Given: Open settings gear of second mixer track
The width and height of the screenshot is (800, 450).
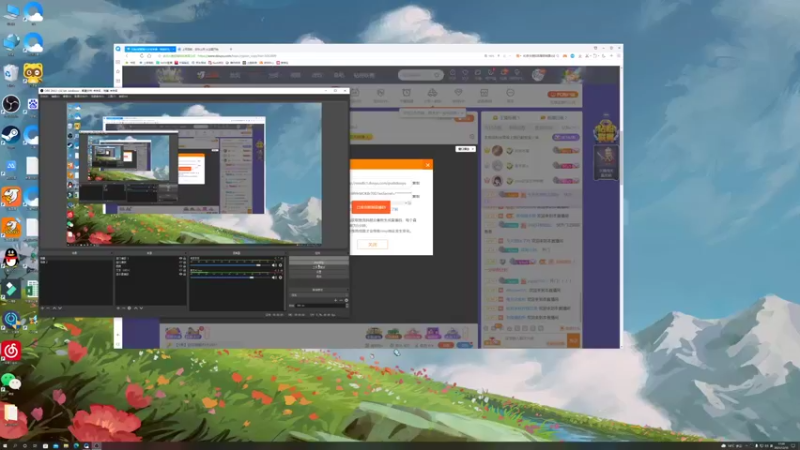Looking at the screenshot, I should click(280, 277).
